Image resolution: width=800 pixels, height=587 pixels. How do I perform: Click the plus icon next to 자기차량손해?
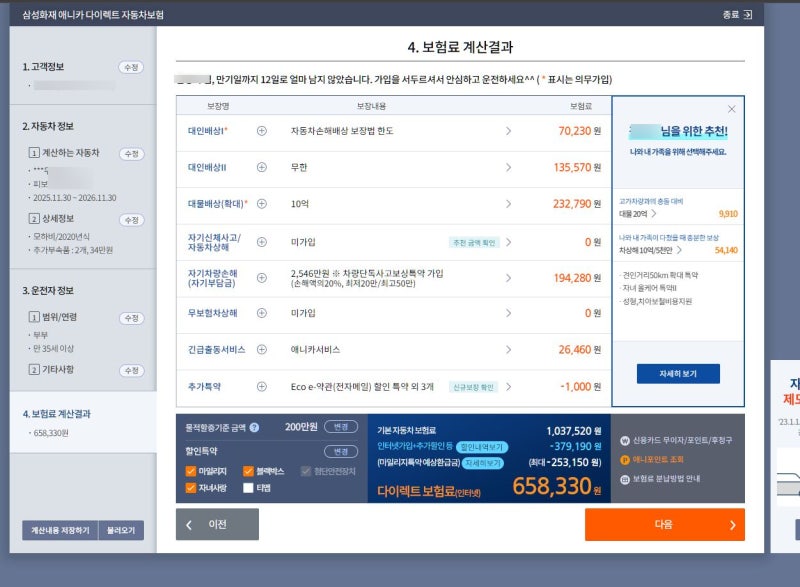pos(262,277)
